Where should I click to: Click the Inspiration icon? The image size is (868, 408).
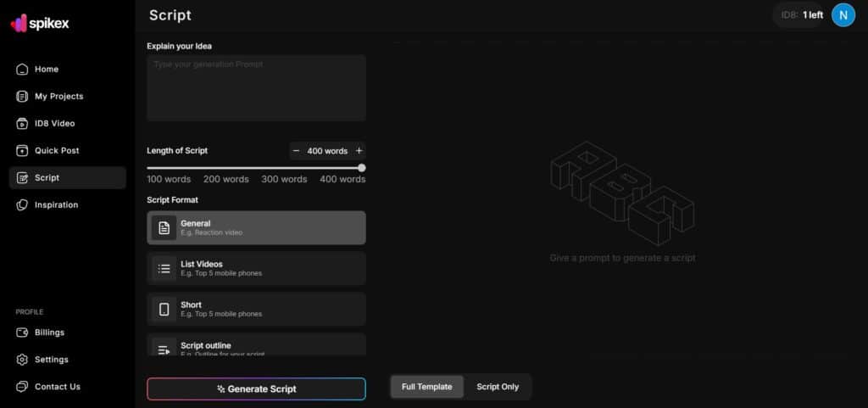pos(22,204)
